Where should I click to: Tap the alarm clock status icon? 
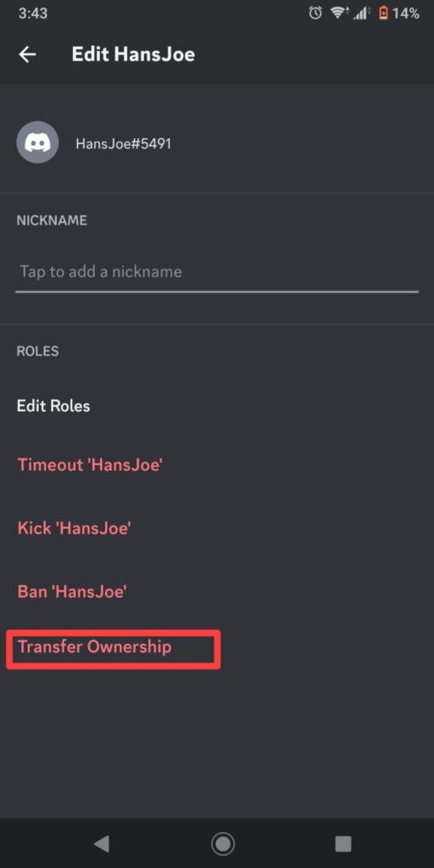[315, 14]
